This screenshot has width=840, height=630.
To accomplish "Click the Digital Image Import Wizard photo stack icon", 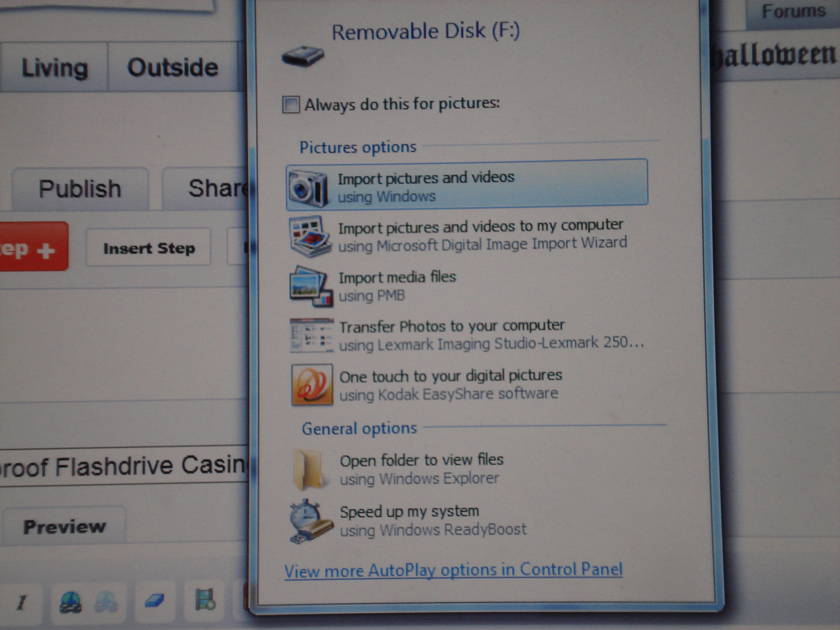I will (x=310, y=236).
